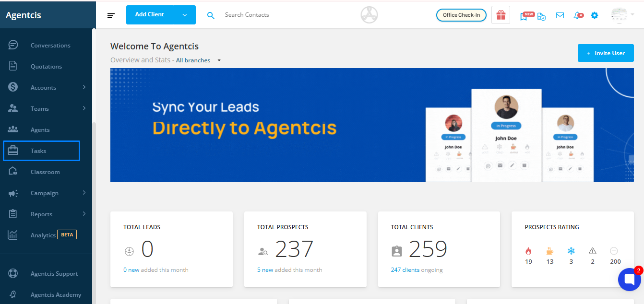Screen dimensions: 644x304
Task: Click the minus circle rating icon
Action: click(x=614, y=251)
